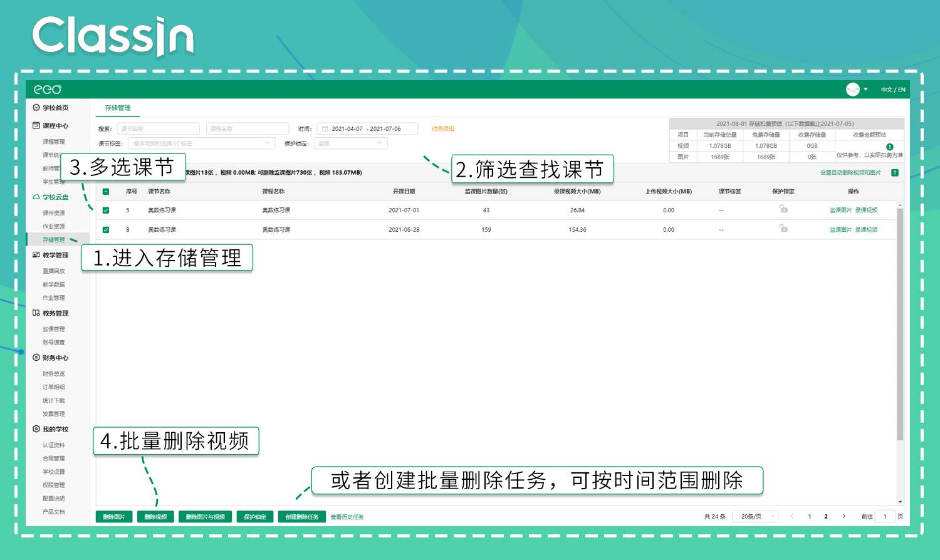Open 课程管理 in the sidebar
The width and height of the screenshot is (940, 560).
[x=54, y=142]
